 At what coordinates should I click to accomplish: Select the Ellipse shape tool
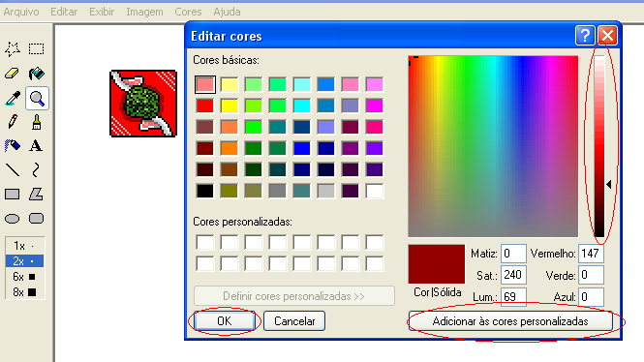click(x=12, y=219)
